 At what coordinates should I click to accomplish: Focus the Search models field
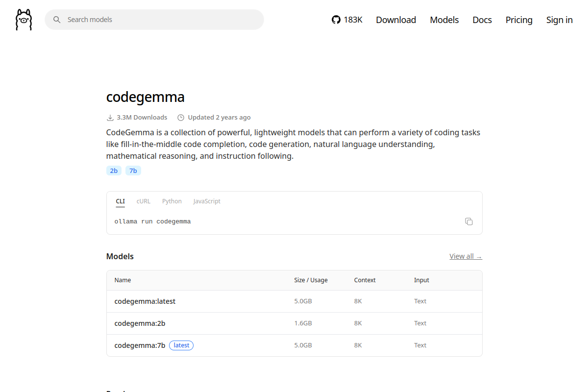[154, 20]
